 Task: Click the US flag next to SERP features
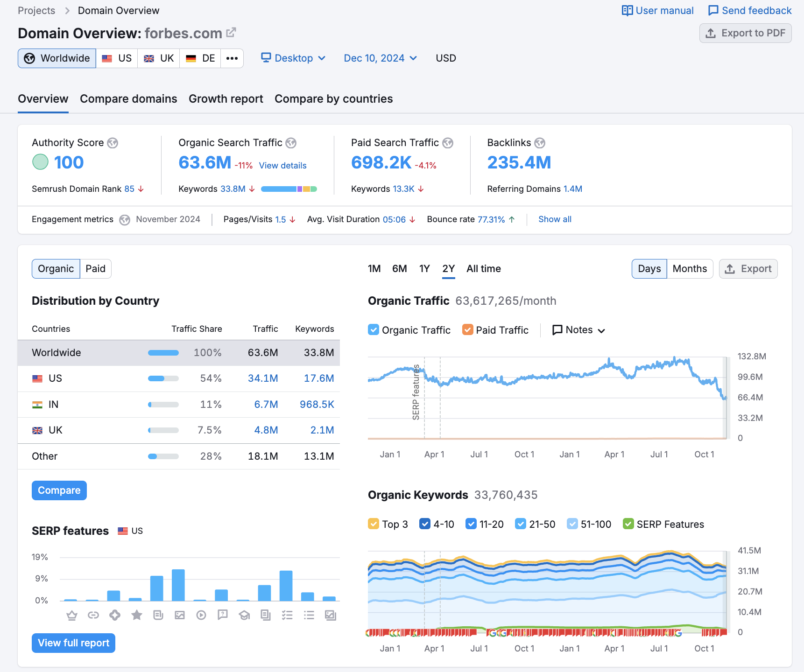[123, 531]
